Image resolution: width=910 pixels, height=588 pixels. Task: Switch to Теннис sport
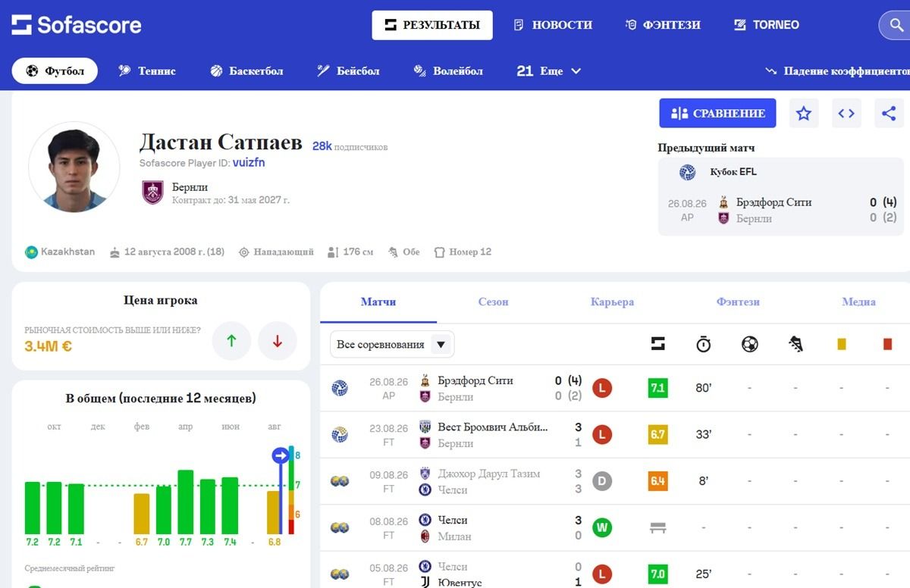coord(147,71)
